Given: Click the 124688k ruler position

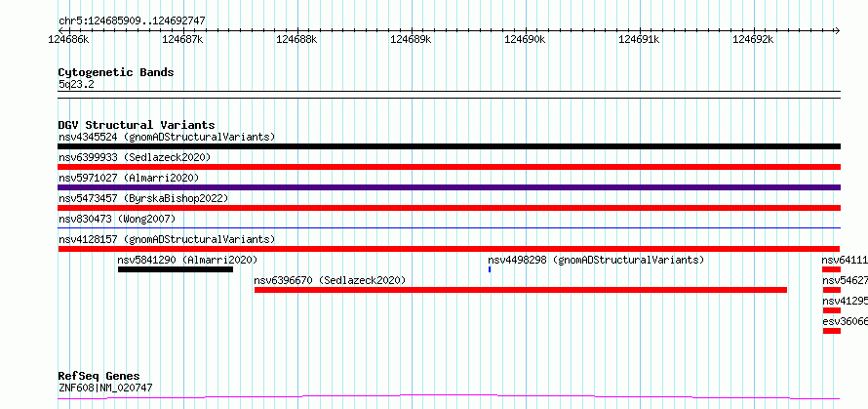Looking at the screenshot, I should tap(296, 39).
